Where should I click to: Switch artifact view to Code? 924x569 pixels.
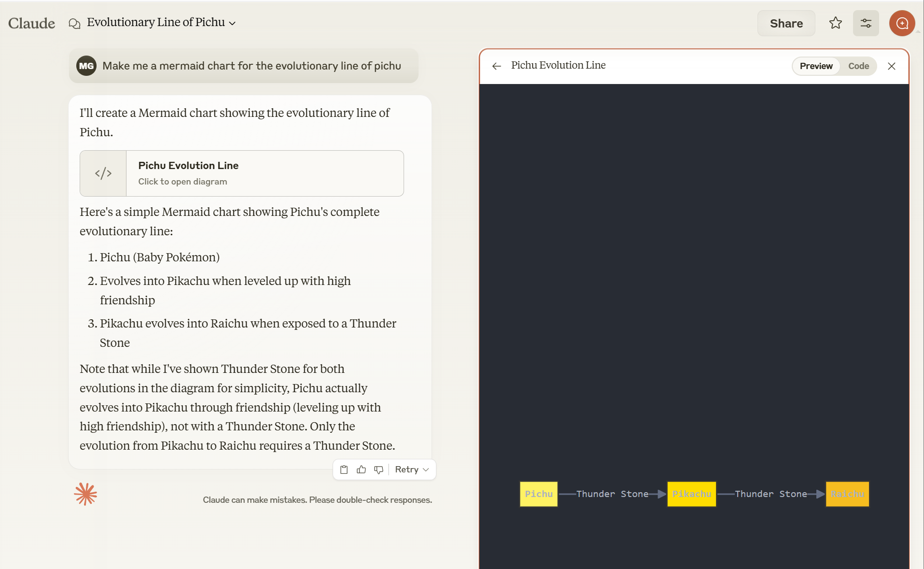[x=858, y=66]
